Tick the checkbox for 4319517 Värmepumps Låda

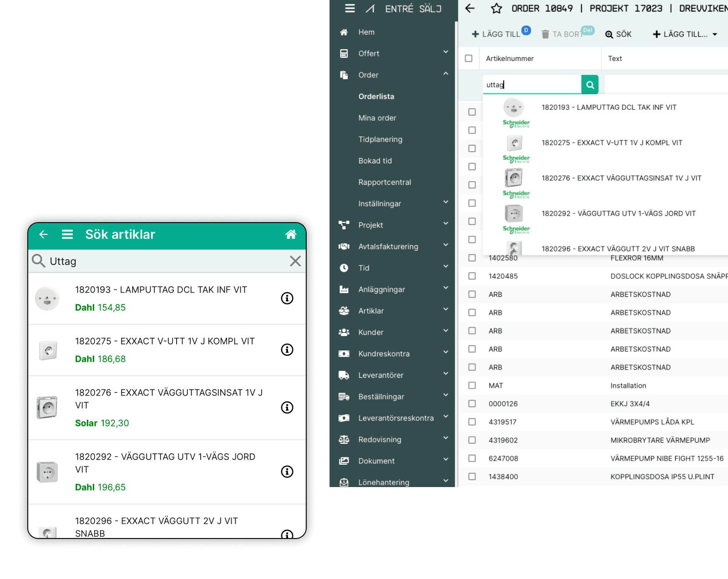point(472,422)
